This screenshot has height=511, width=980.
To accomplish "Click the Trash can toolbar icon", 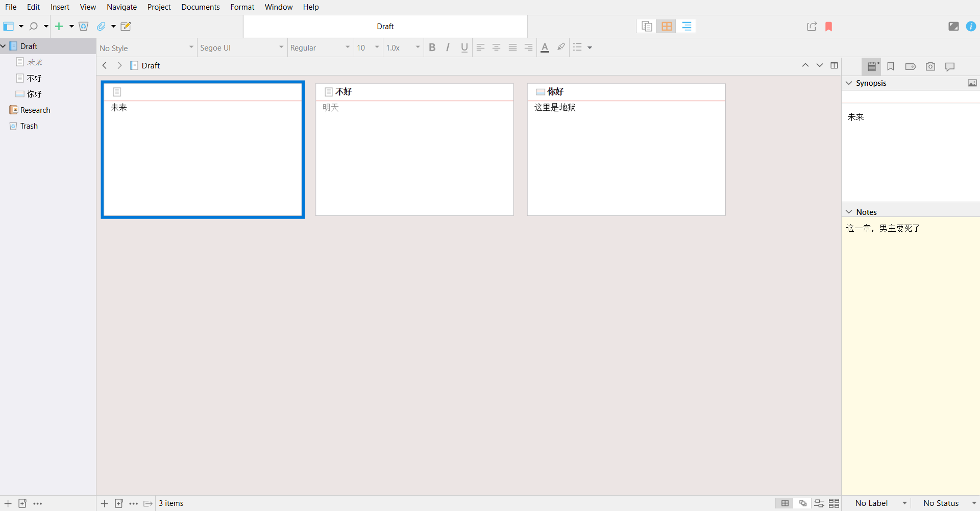I will pyautogui.click(x=84, y=27).
